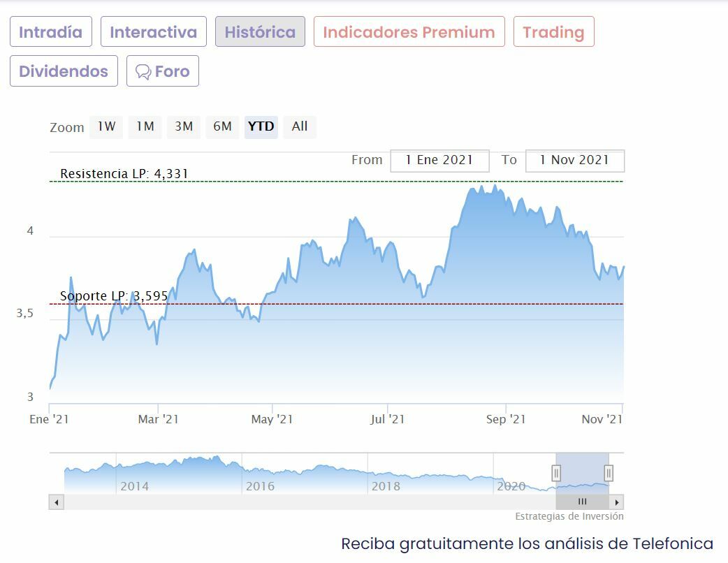Click the right navigator range handle
The image size is (728, 563).
click(609, 474)
